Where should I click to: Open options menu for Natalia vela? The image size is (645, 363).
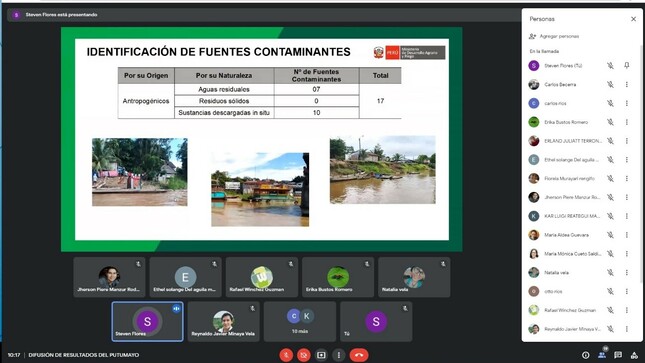(626, 272)
